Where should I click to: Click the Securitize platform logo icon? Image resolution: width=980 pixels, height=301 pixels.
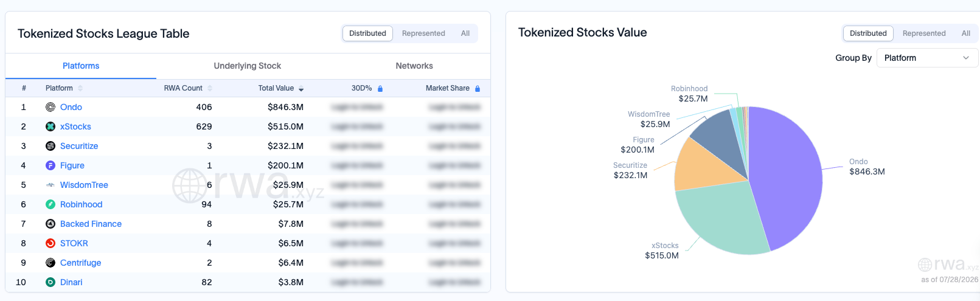[x=50, y=146]
